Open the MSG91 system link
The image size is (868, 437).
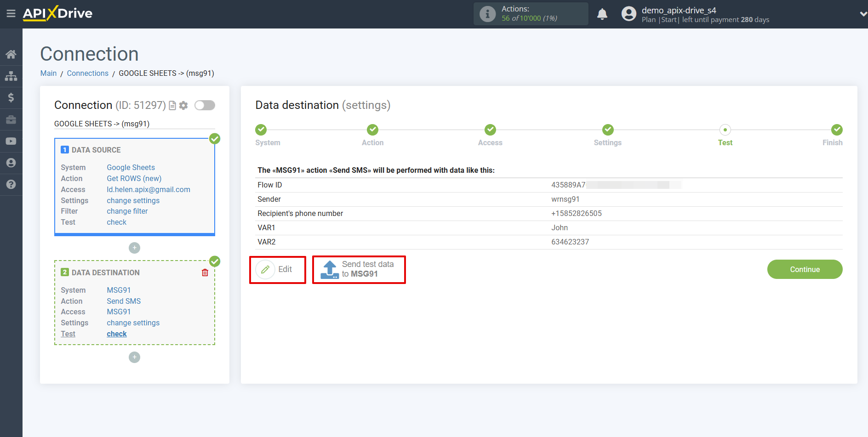pyautogui.click(x=119, y=290)
